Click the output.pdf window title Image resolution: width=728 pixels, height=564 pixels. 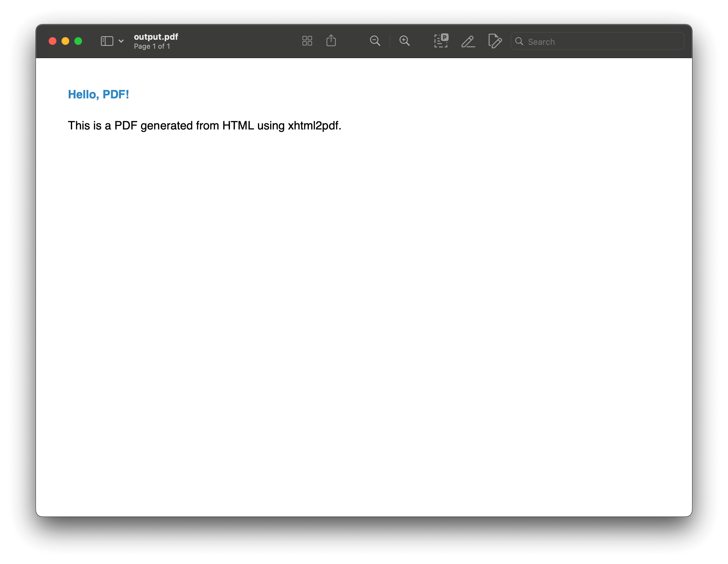click(x=156, y=37)
